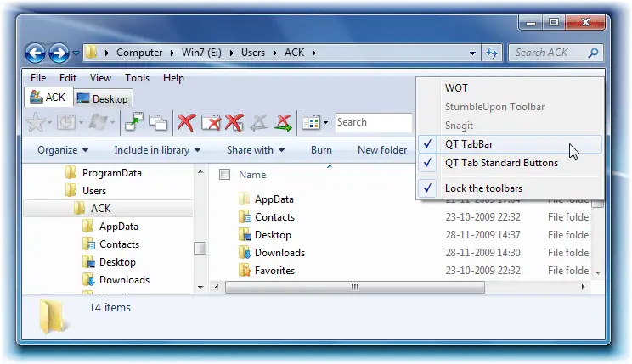Select Contacts in the folder tree

[119, 244]
